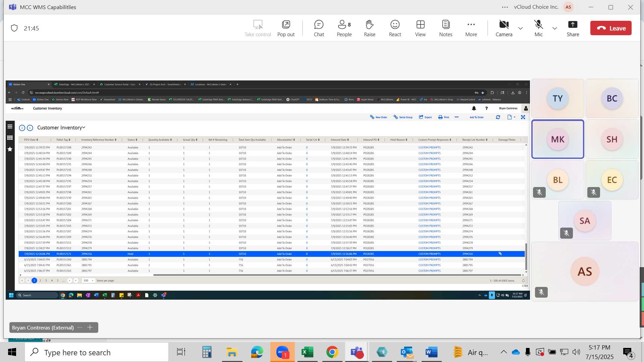Open the Action Center notifications icon
The image size is (644, 362).
tap(628, 352)
